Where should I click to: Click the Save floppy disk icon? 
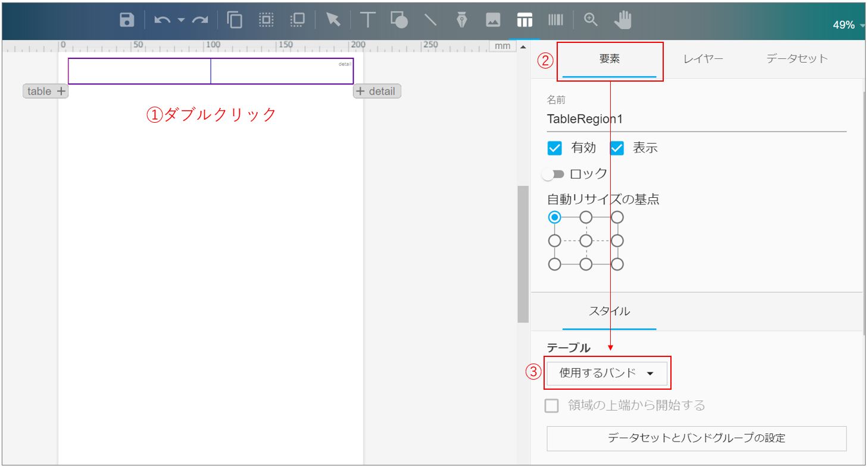click(127, 20)
